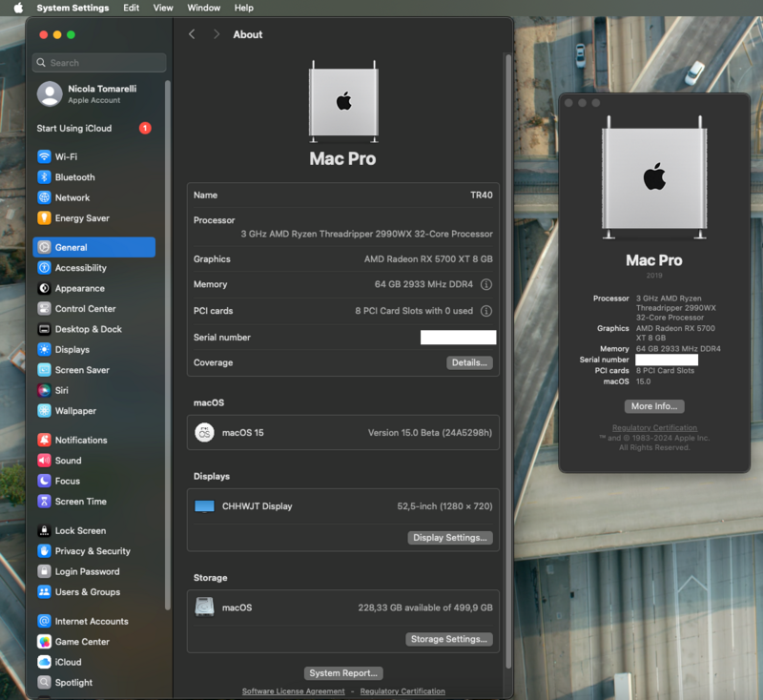The height and width of the screenshot is (700, 763).
Task: Open the Apple menu
Action: 18,8
